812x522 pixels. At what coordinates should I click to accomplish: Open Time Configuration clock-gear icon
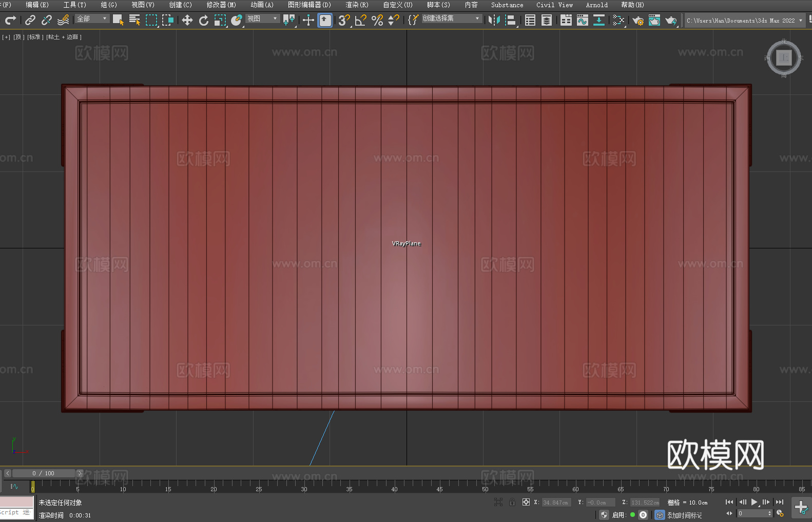pos(780,513)
